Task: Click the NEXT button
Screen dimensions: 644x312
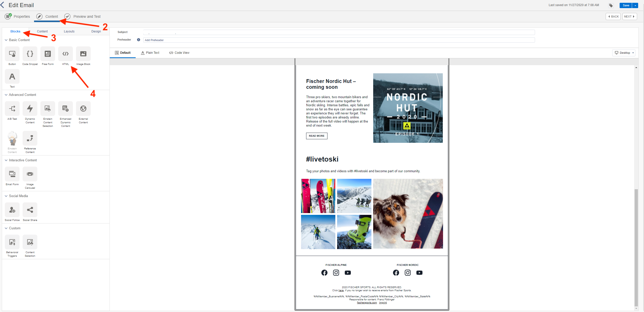Action: [629, 16]
